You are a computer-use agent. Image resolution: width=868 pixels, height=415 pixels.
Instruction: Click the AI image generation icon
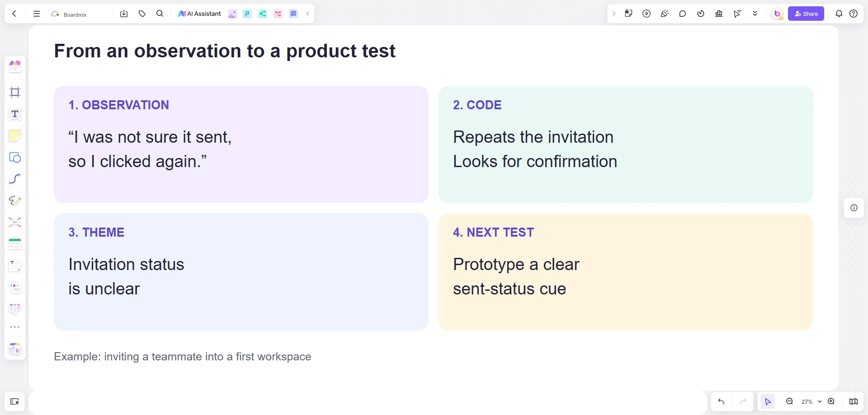pos(232,14)
